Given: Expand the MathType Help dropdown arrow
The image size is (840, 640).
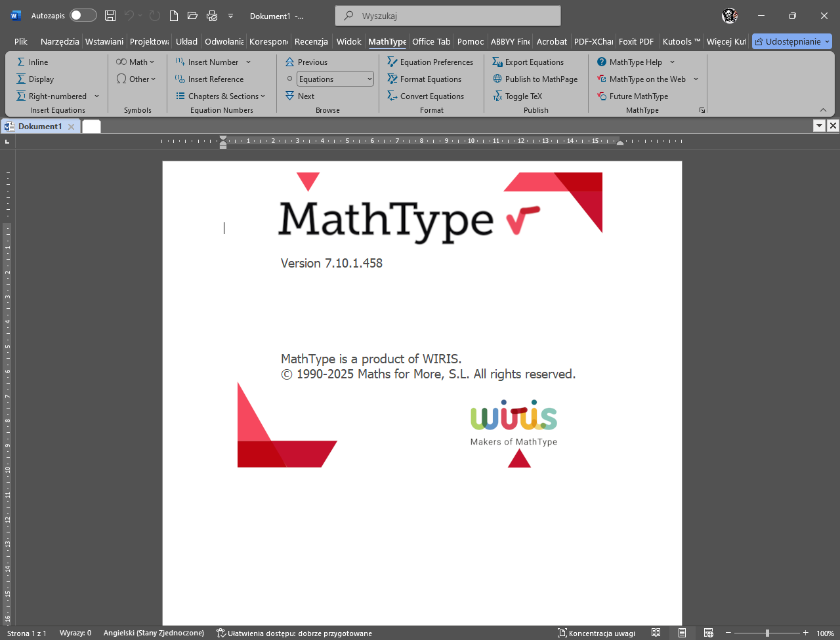Looking at the screenshot, I should tap(672, 62).
